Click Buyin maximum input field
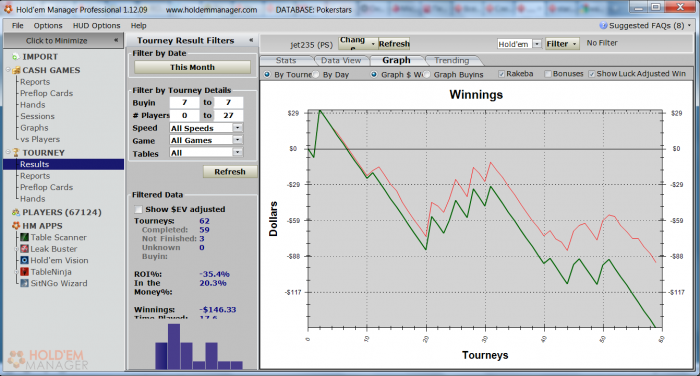 tap(228, 102)
